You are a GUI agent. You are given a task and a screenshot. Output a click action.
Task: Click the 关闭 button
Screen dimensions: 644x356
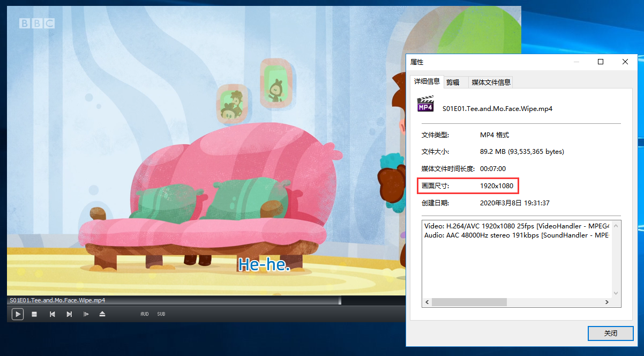tap(610, 333)
